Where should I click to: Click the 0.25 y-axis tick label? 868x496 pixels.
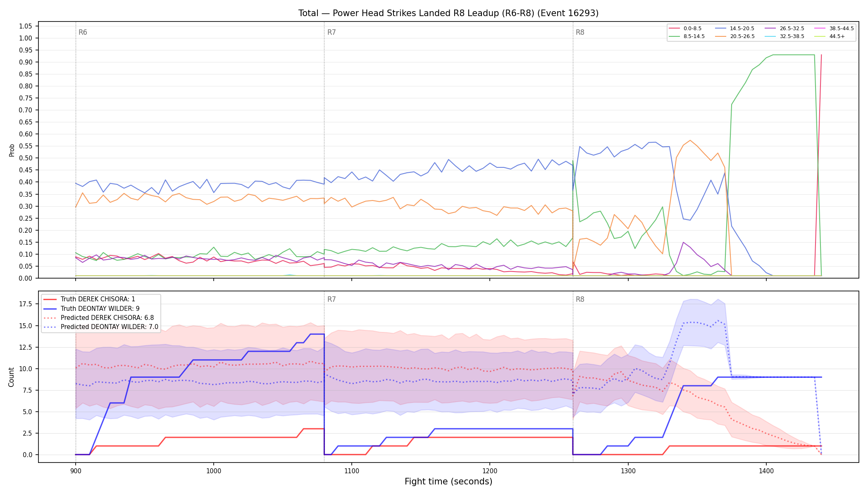25,218
